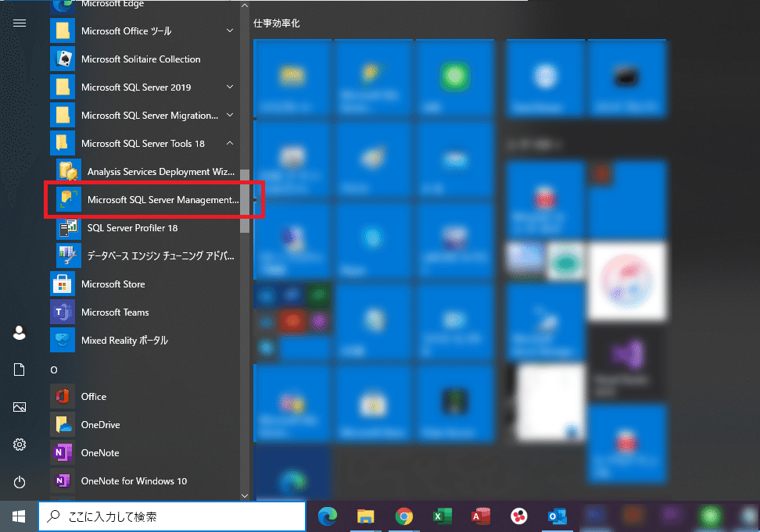Click the Windows Start button
The width and height of the screenshot is (760, 532).
pos(19,516)
